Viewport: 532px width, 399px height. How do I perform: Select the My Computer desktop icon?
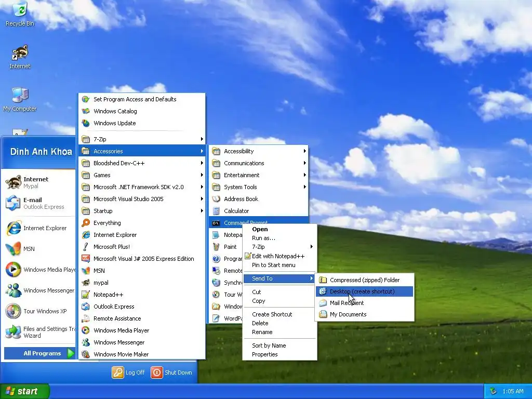tap(20, 99)
